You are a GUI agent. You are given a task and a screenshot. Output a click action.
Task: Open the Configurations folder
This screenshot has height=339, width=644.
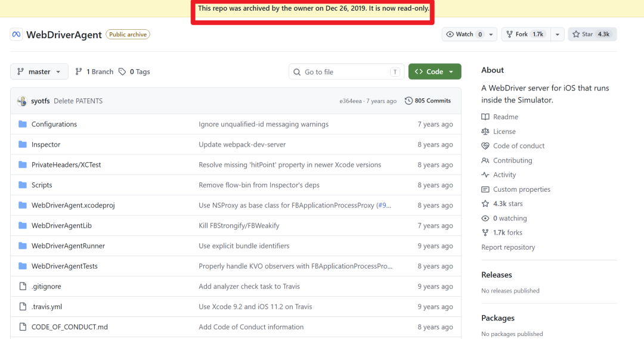coord(54,124)
